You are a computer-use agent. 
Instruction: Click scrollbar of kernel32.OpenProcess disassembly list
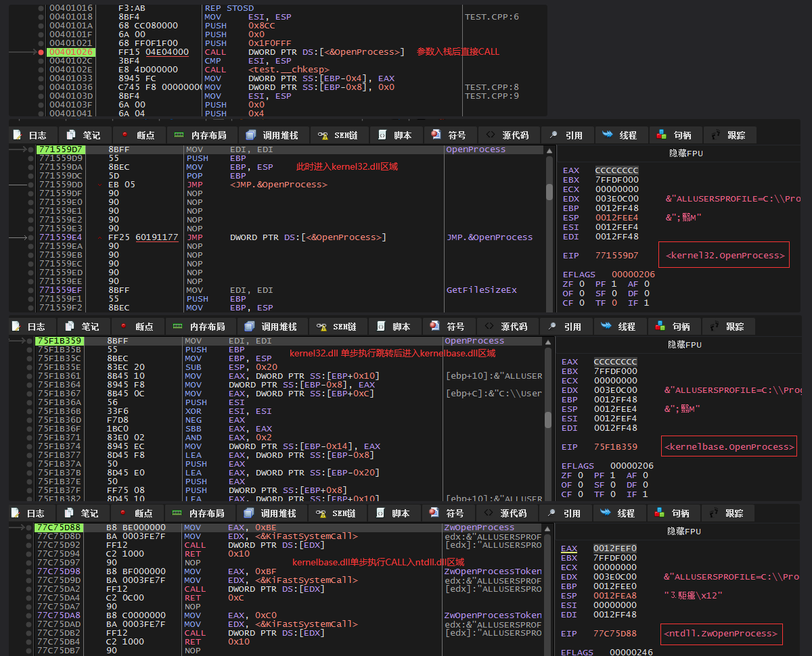click(549, 228)
